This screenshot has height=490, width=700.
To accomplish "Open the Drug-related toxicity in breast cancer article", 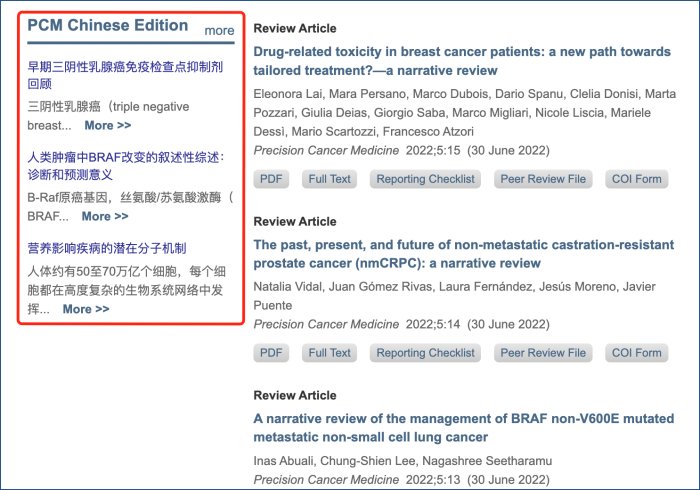I will 462,61.
